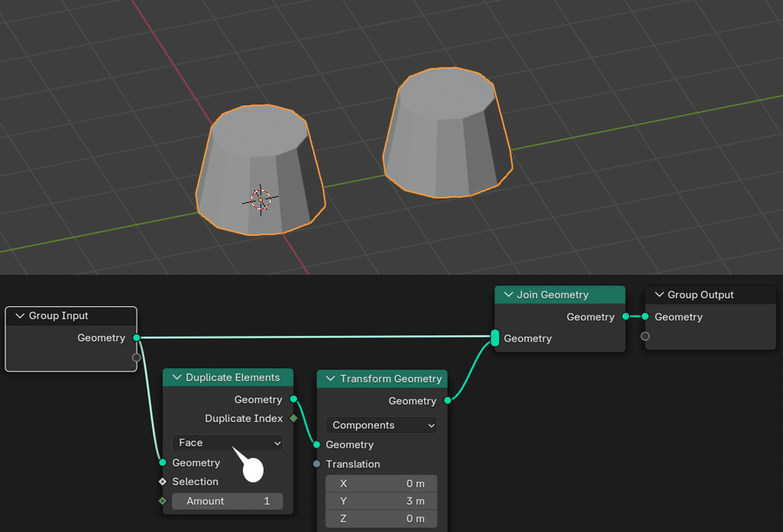Click the Y translation slider showing 3 m

click(381, 501)
